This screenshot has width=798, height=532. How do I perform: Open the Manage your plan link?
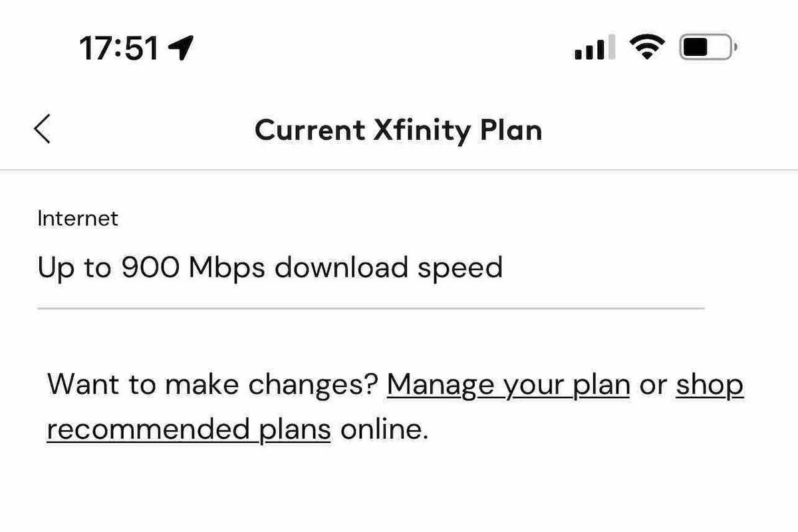tap(508, 384)
